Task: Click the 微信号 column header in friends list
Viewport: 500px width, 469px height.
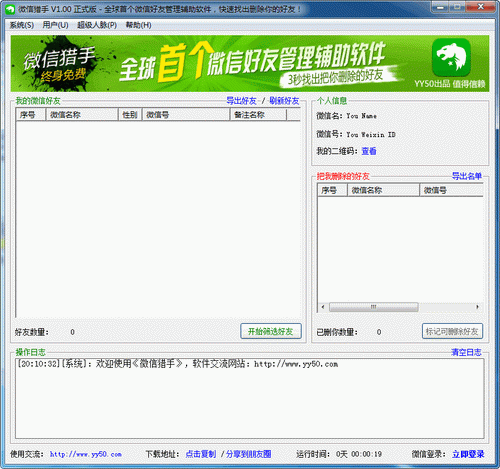Action: click(186, 115)
